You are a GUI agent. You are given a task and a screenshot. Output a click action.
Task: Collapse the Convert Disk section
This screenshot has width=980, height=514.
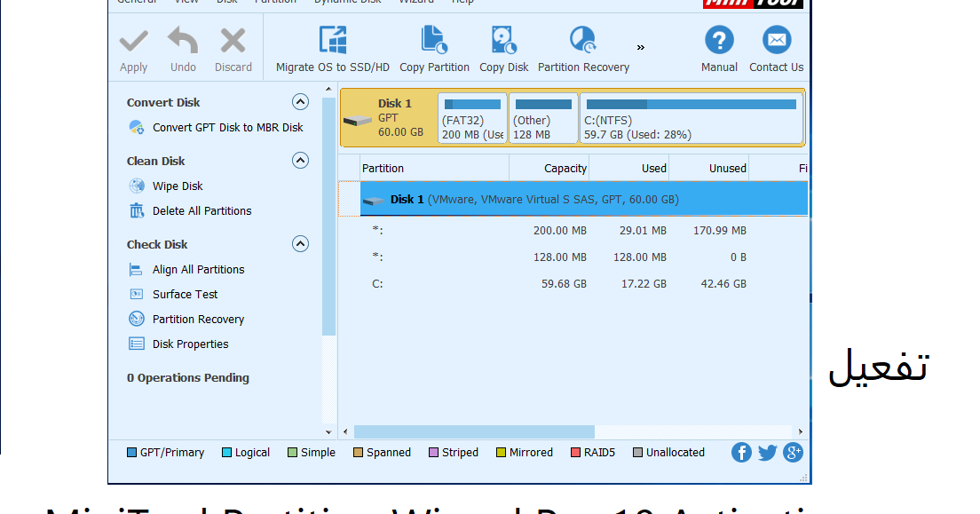(300, 102)
